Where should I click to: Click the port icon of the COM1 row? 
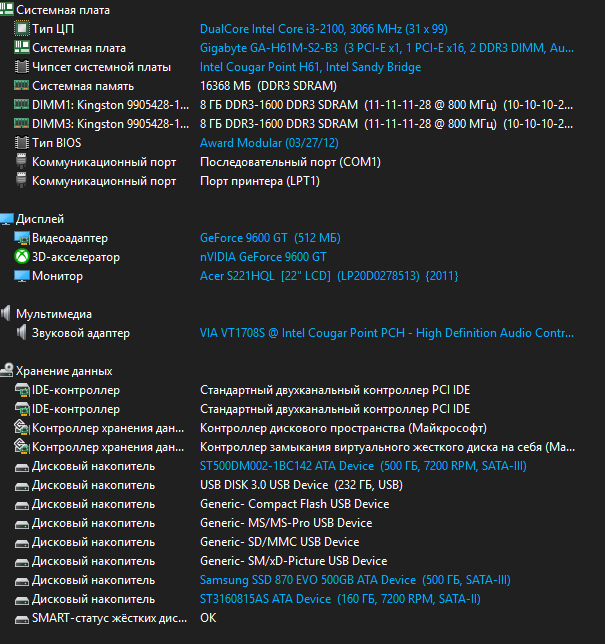(x=21, y=161)
